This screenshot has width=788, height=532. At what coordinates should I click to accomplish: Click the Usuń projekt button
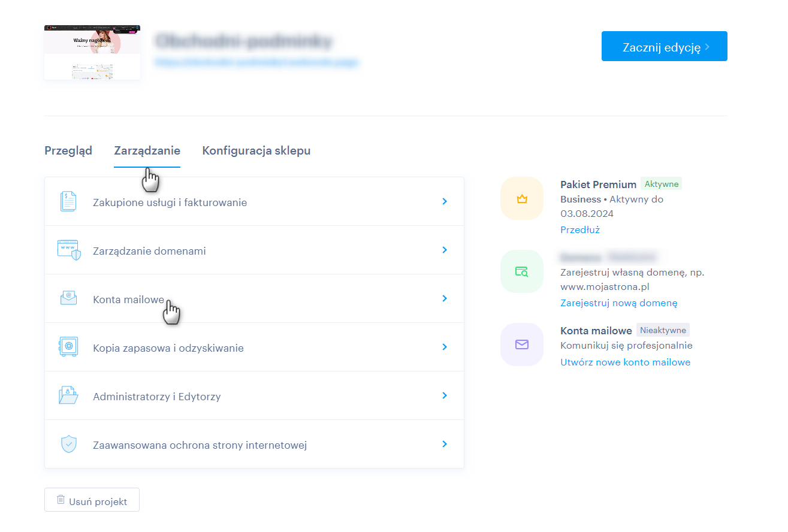tap(92, 500)
